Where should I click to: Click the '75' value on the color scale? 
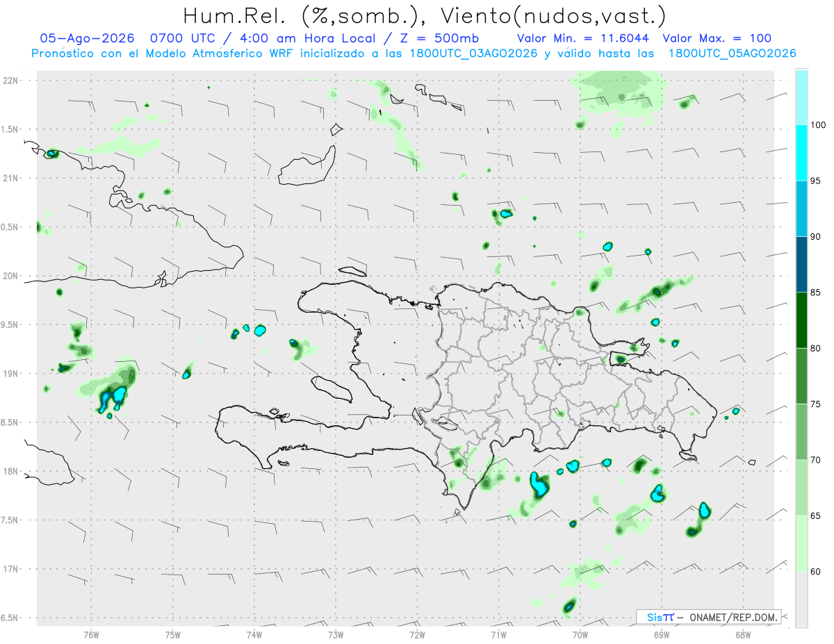pyautogui.click(x=815, y=404)
